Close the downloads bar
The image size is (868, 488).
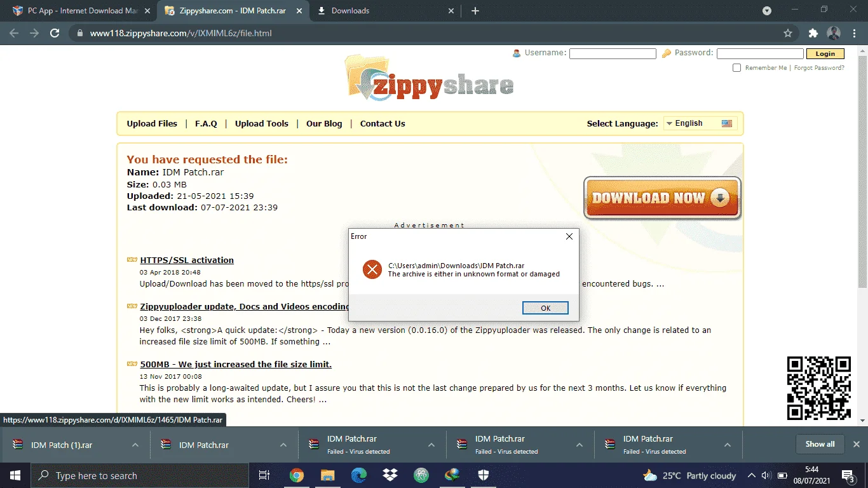pyautogui.click(x=856, y=444)
